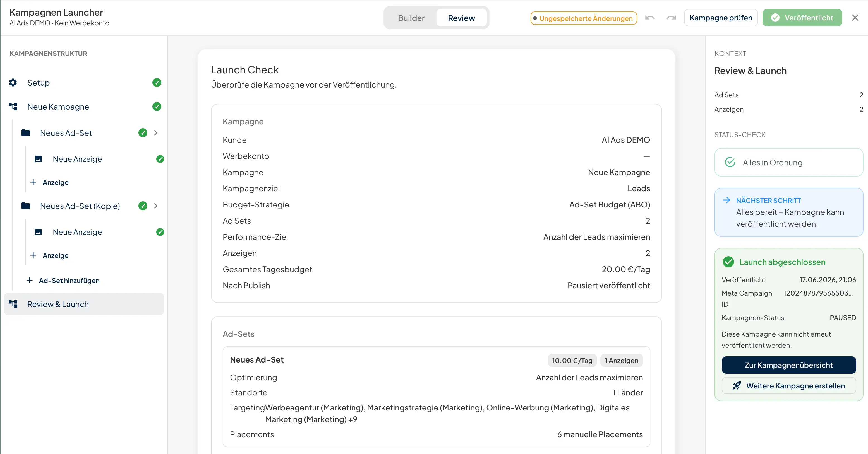Switch to the Review tab
Image resolution: width=868 pixels, height=454 pixels.
coord(461,18)
